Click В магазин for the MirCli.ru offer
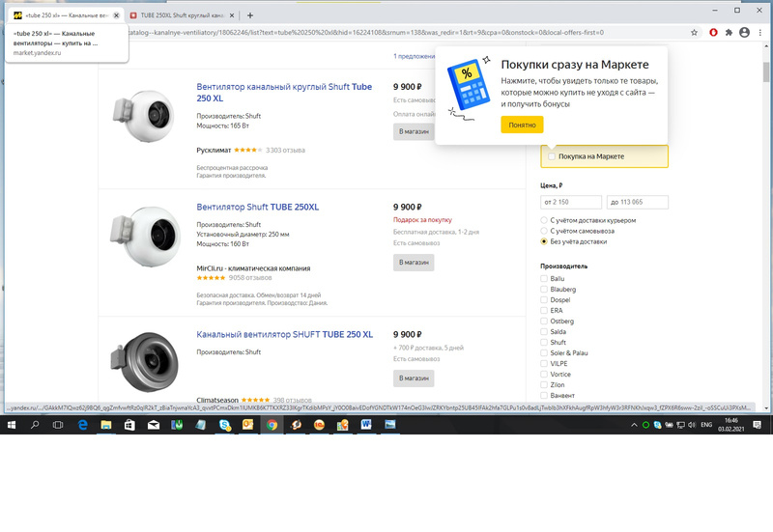 414,263
